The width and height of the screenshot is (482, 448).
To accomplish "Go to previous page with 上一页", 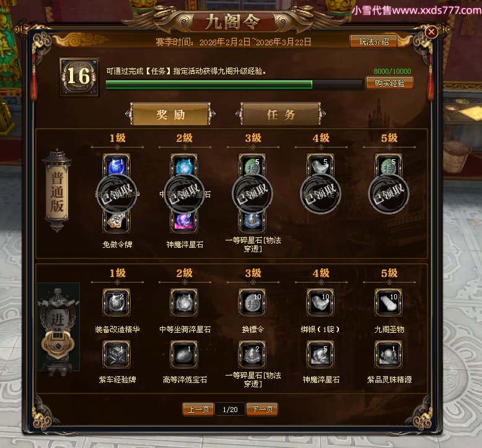I will (198, 409).
